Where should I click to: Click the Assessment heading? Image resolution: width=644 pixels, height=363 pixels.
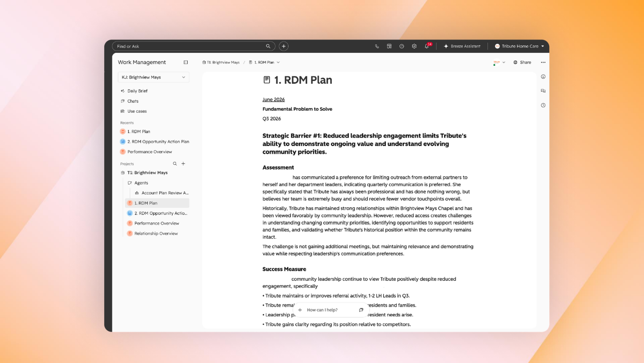pyautogui.click(x=278, y=167)
